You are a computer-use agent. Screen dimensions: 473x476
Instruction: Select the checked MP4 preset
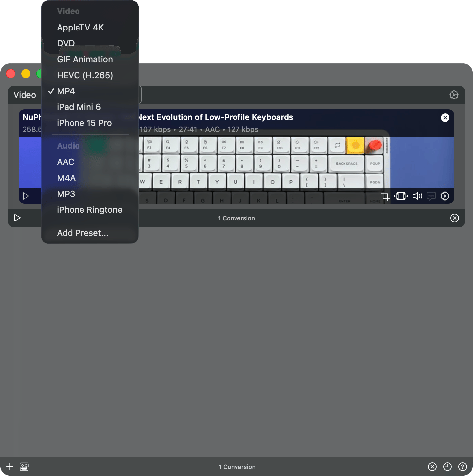tap(66, 91)
